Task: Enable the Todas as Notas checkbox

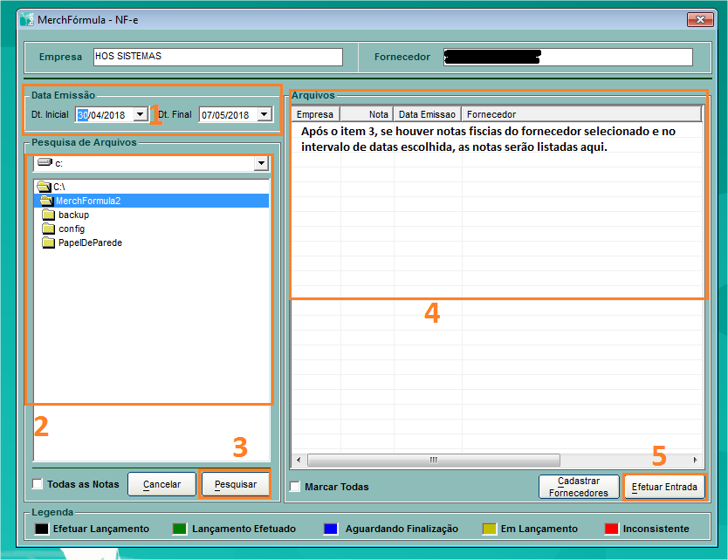Action: [x=38, y=484]
